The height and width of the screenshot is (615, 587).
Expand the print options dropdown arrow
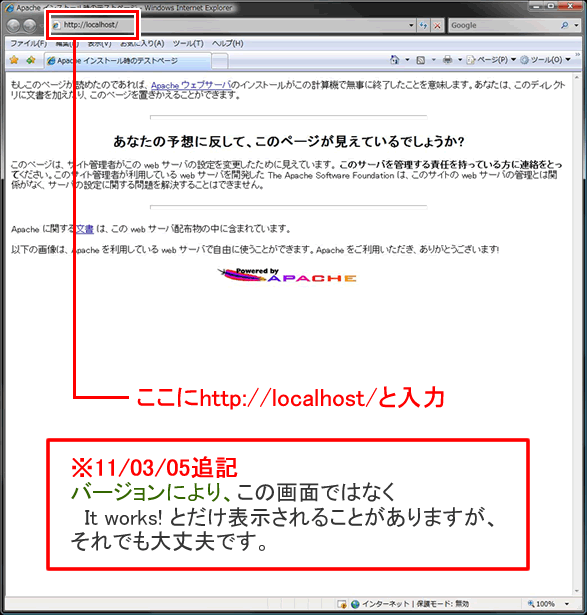click(x=460, y=60)
